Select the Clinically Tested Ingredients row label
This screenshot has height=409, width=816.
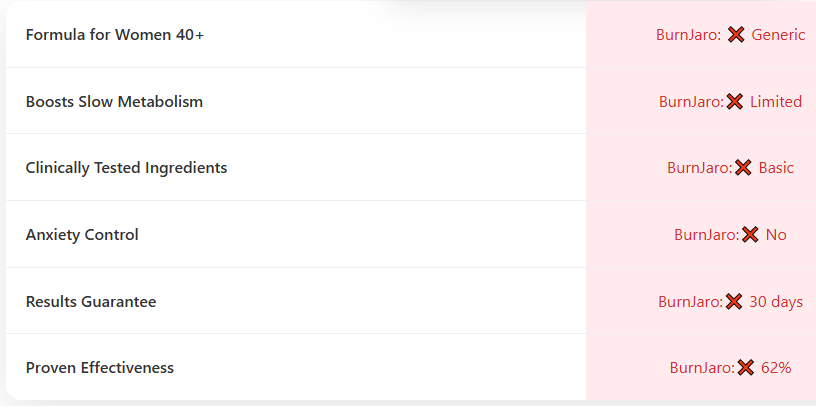[126, 168]
